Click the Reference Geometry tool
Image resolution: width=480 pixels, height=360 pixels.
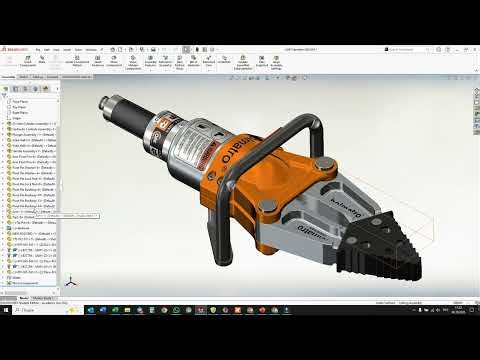[165, 61]
